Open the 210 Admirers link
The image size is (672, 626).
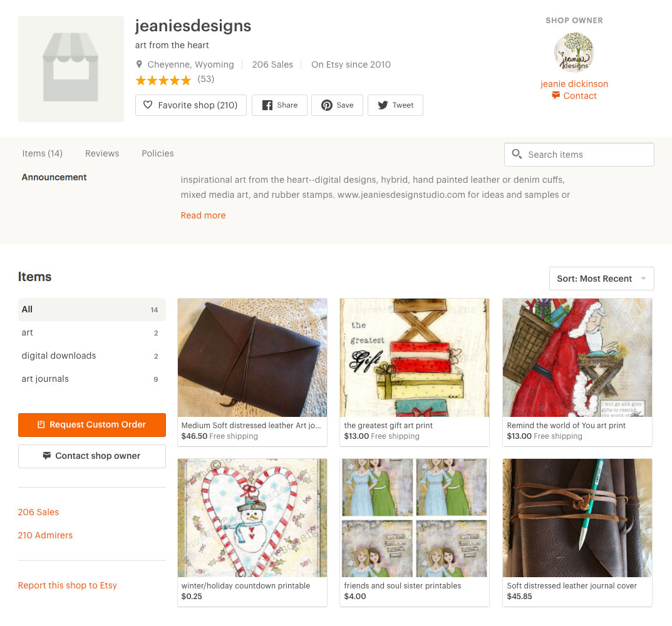tap(45, 535)
